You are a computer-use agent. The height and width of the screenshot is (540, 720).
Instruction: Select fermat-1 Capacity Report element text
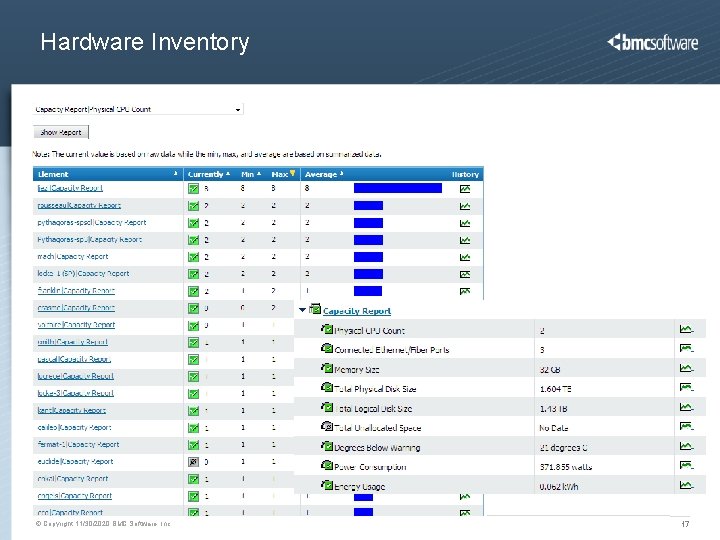(x=78, y=444)
